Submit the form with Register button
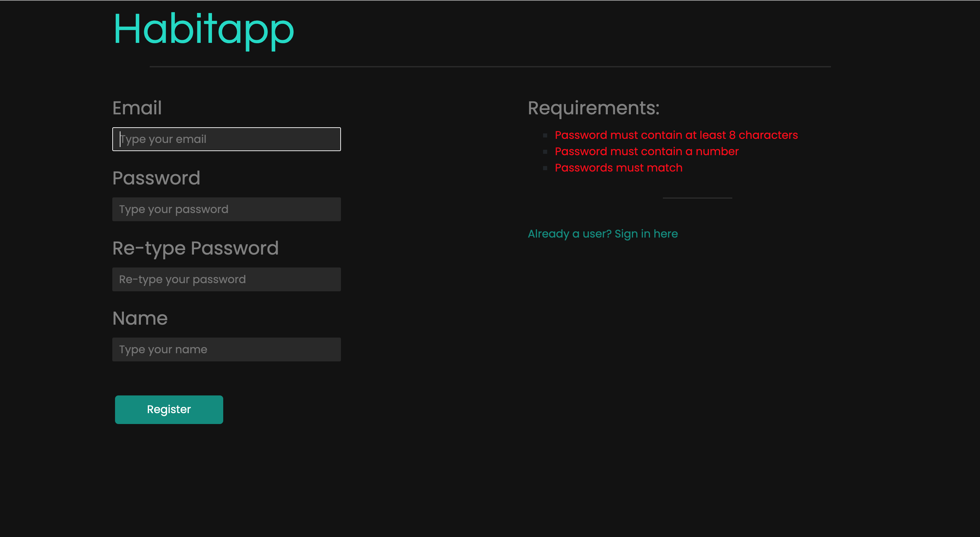The height and width of the screenshot is (537, 980). pos(169,409)
